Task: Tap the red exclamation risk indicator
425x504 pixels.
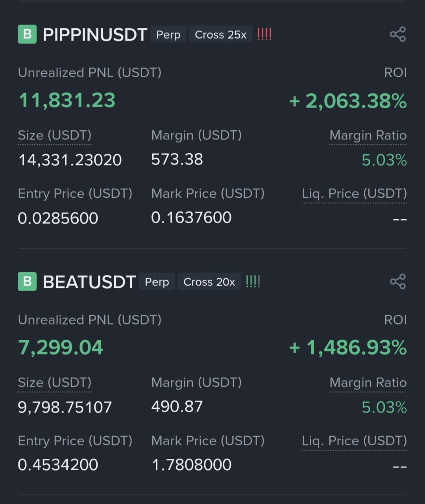Action: (x=264, y=34)
